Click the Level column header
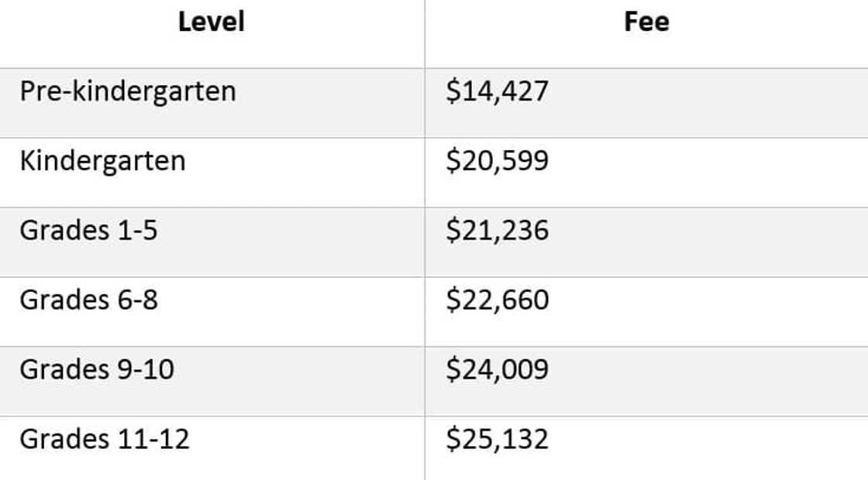868x480 pixels. (x=211, y=22)
